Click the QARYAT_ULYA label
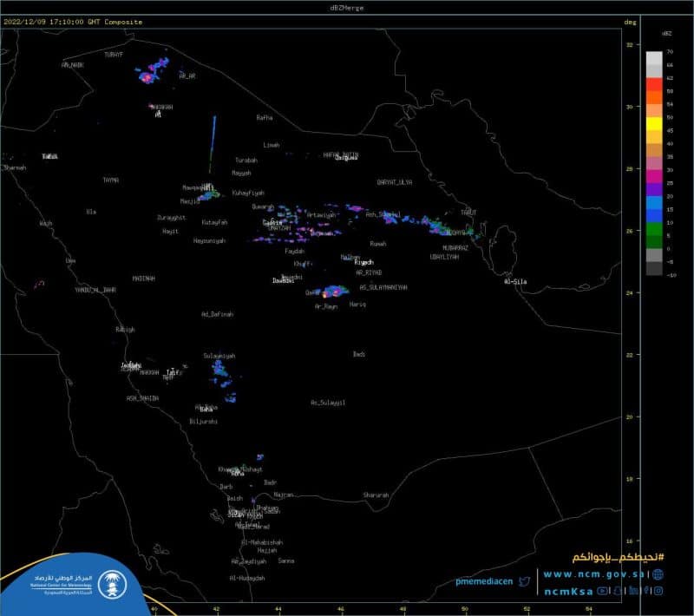 click(395, 182)
